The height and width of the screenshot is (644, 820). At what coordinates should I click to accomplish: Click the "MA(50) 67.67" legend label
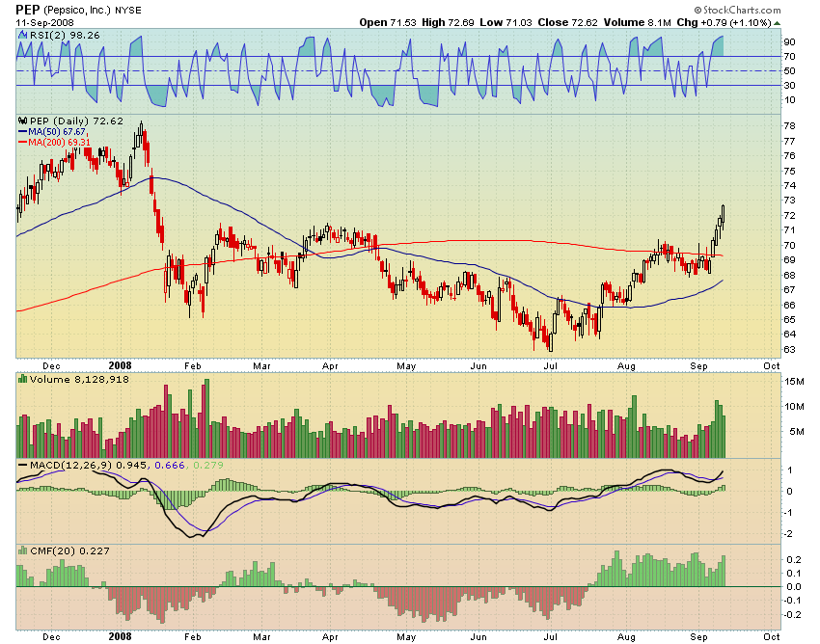57,132
